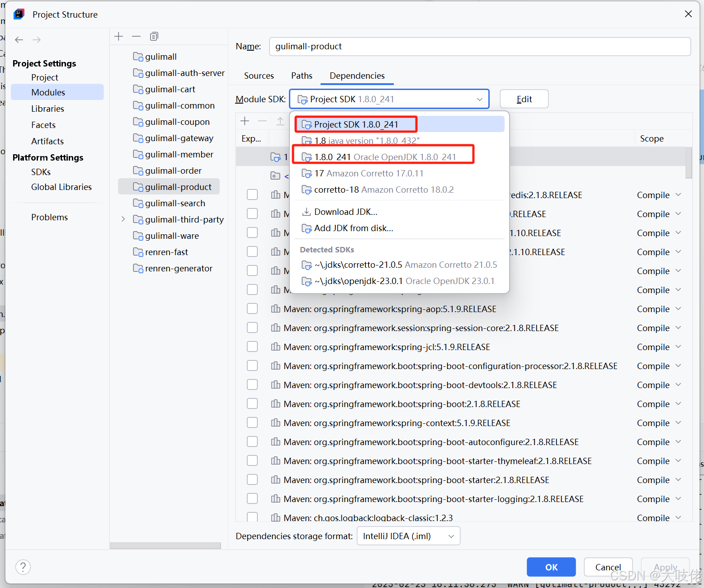Image resolution: width=704 pixels, height=588 pixels.
Task: Open the Compile scope dropdown for spring-context
Action: [658, 422]
